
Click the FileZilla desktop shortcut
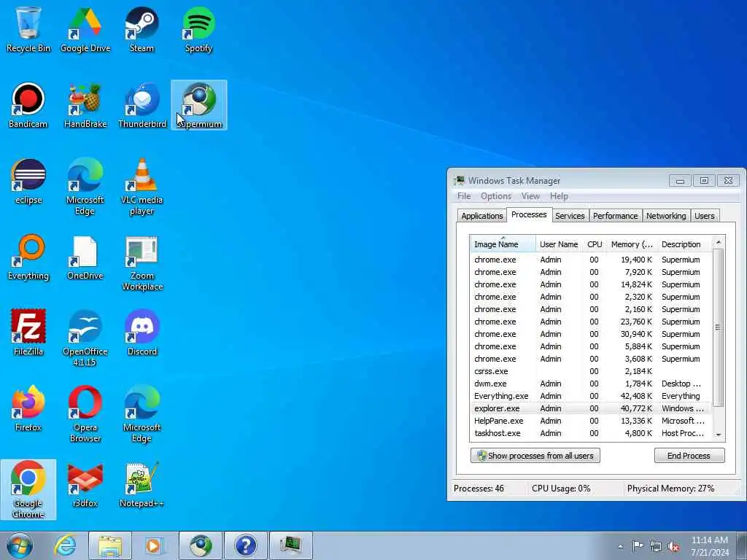point(28,332)
